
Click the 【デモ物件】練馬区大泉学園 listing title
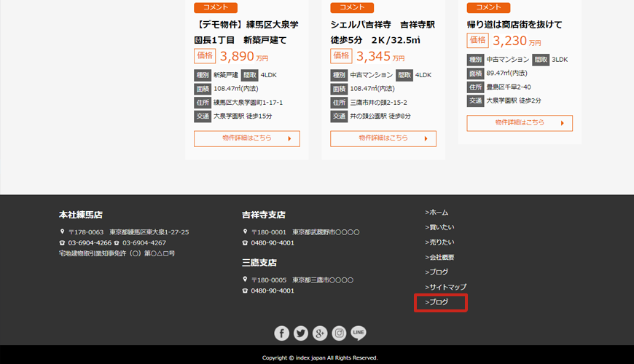point(246,32)
